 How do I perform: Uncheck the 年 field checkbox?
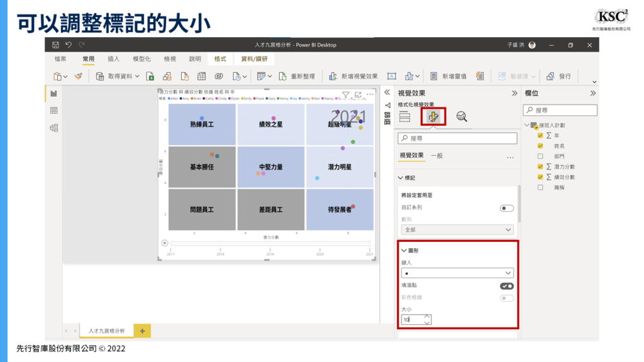pos(540,136)
